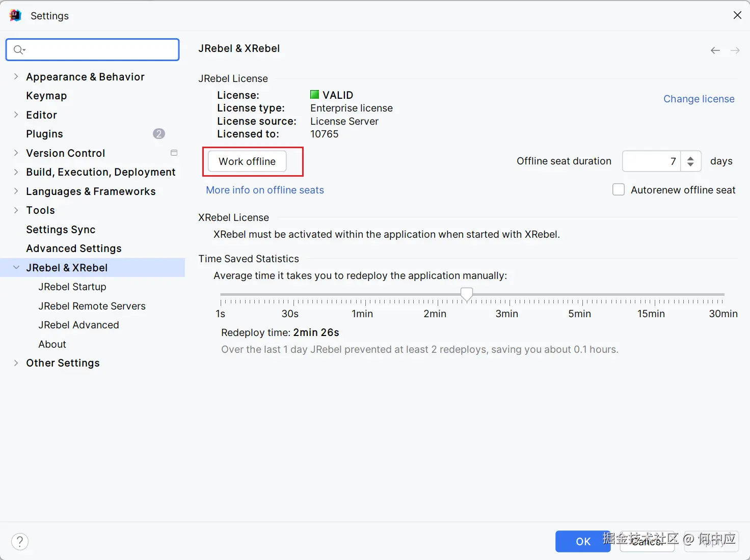The height and width of the screenshot is (560, 750).
Task: Open the Change license link
Action: pyautogui.click(x=699, y=99)
